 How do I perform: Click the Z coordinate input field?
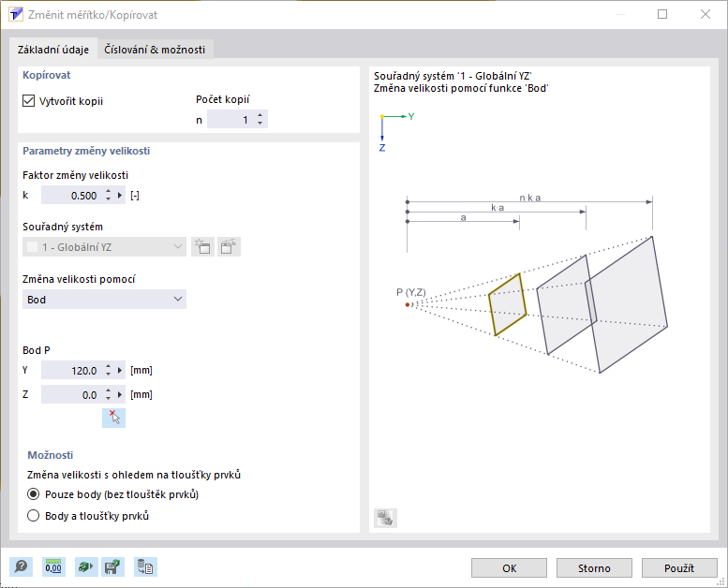[x=72, y=394]
